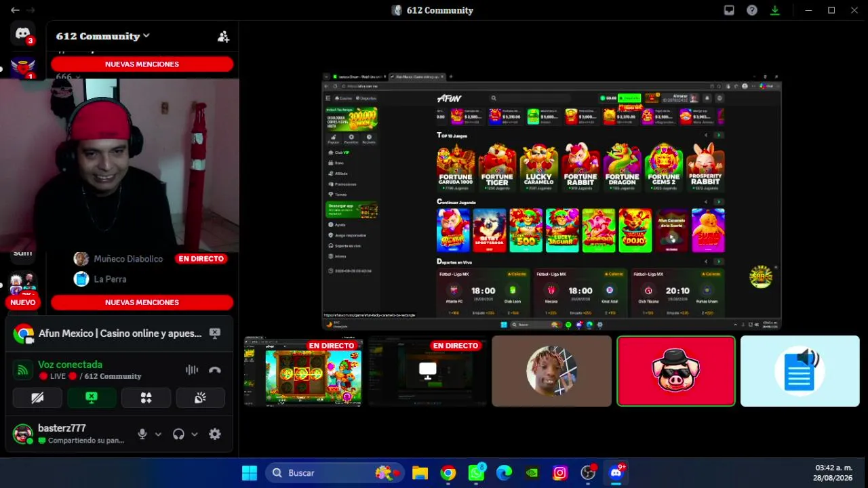
Task: Mute the microphone
Action: click(x=142, y=434)
